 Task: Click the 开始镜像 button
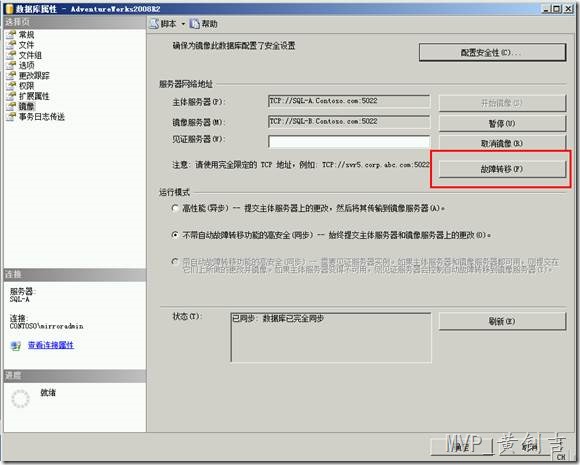click(x=502, y=103)
